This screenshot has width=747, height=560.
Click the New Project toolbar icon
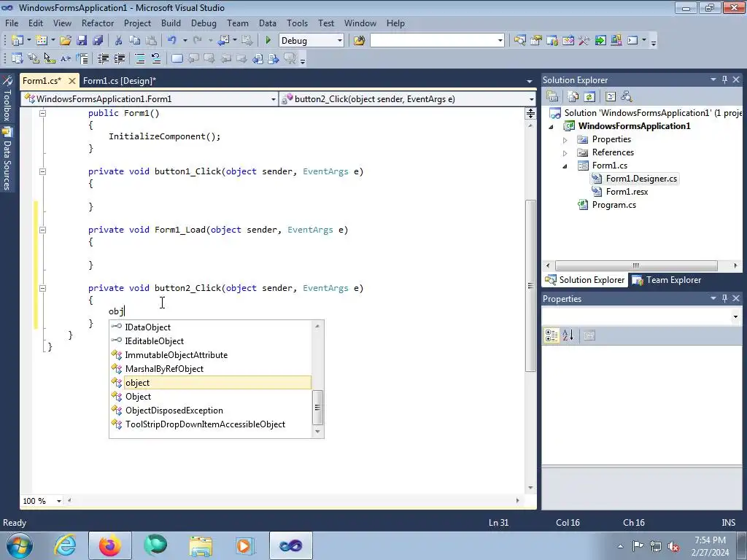click(18, 41)
